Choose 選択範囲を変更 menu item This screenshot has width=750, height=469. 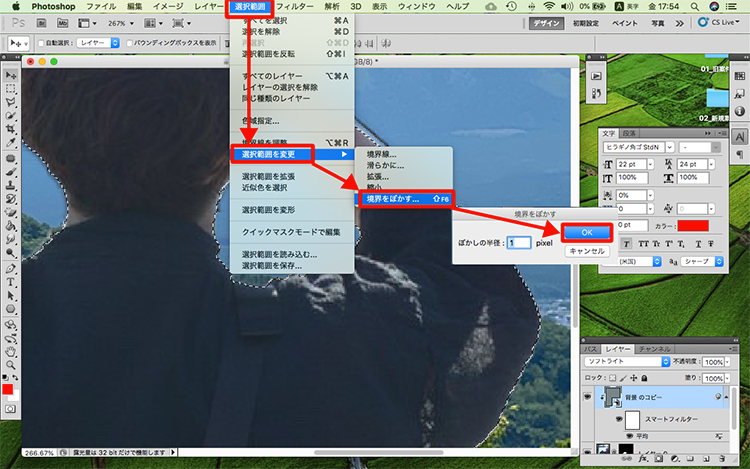click(292, 154)
